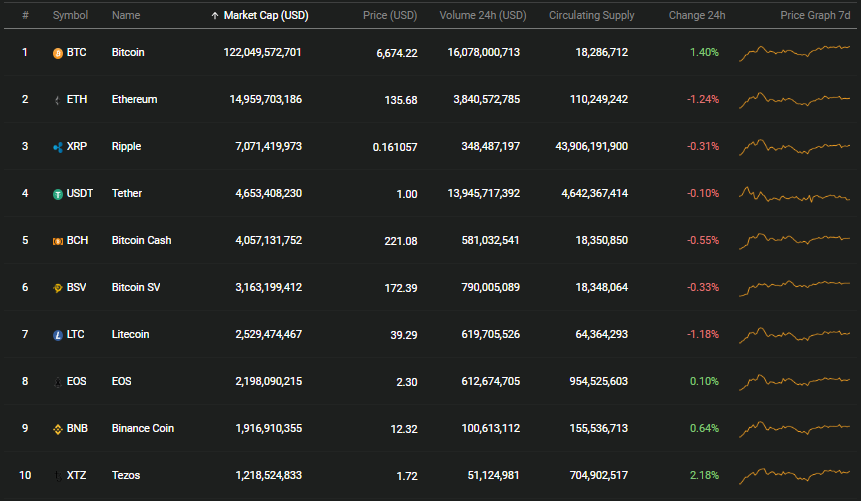This screenshot has height=501, width=861.
Task: Sort table by Price (USD) header
Action: click(390, 15)
